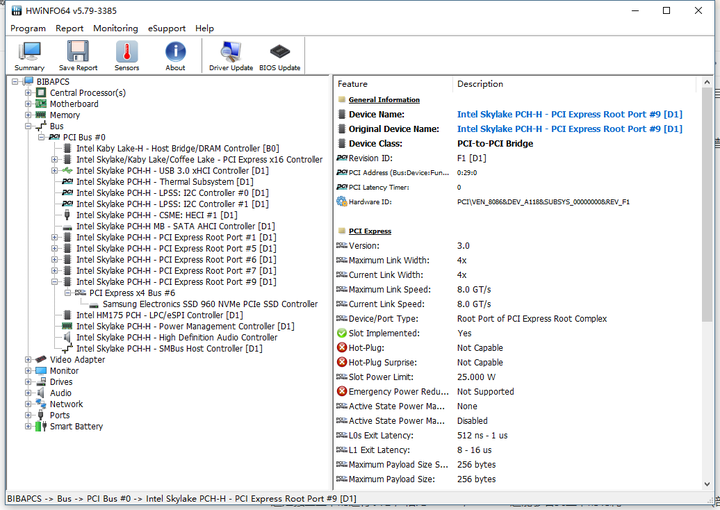Collapse PCI Express x4 Bus #6 node

(x=68, y=293)
